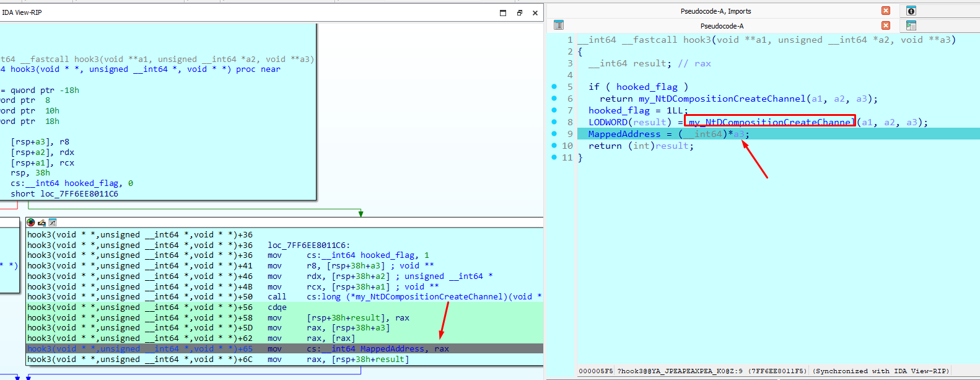Click 'hooked_flag = 1LL;' assignment line
The width and height of the screenshot is (980, 380).
pyautogui.click(x=638, y=110)
